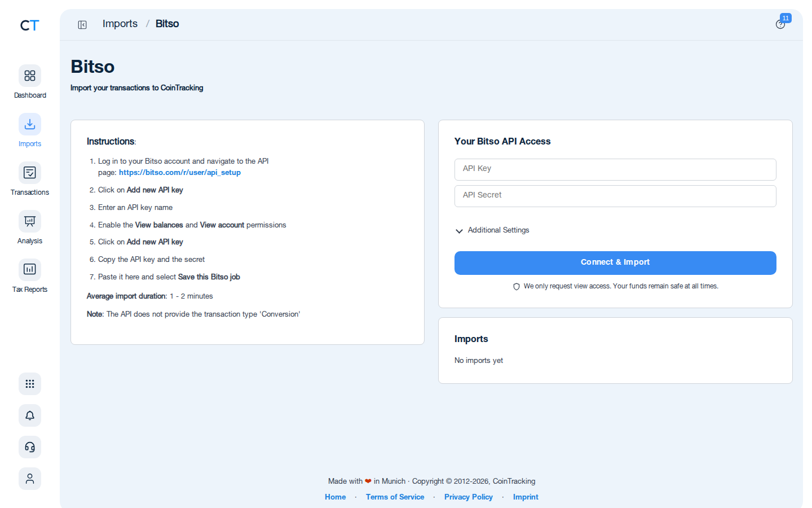Viewport: 812px width, 508px height.
Task: Click 'Made with' copyright footer text
Action: point(432,481)
